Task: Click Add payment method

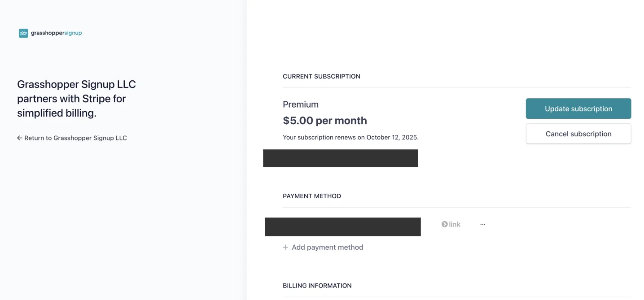Action: [x=327, y=247]
